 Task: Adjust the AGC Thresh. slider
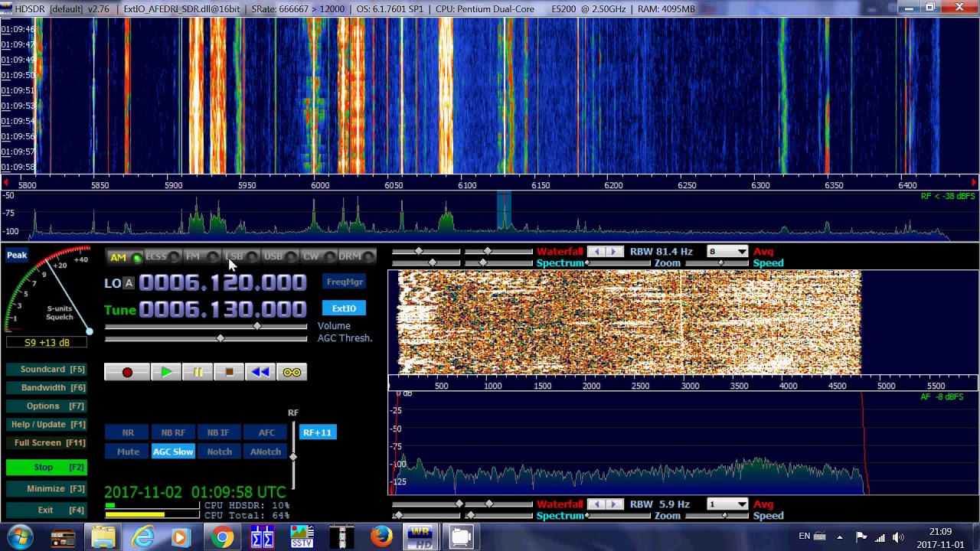click(x=205, y=338)
